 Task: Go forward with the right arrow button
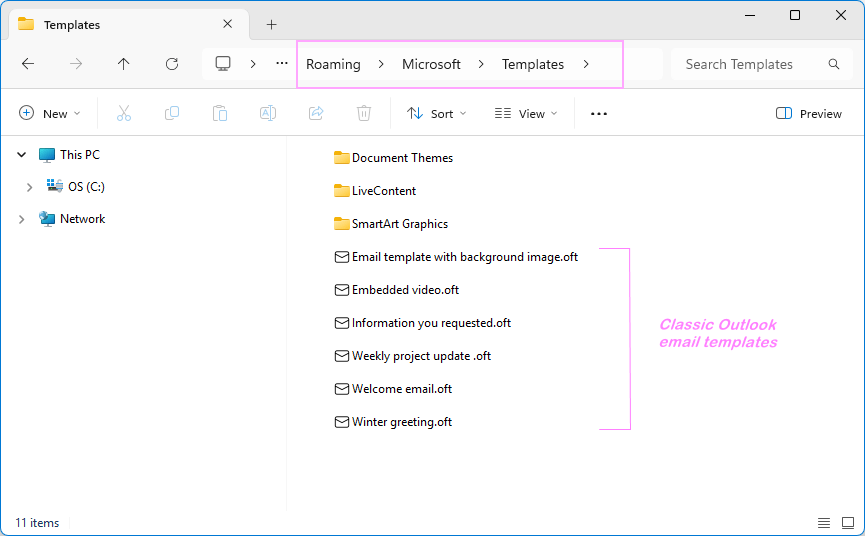[x=76, y=64]
